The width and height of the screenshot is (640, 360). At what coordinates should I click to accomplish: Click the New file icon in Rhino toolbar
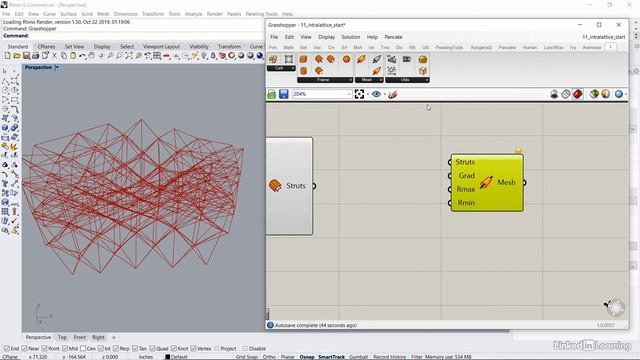(7, 56)
